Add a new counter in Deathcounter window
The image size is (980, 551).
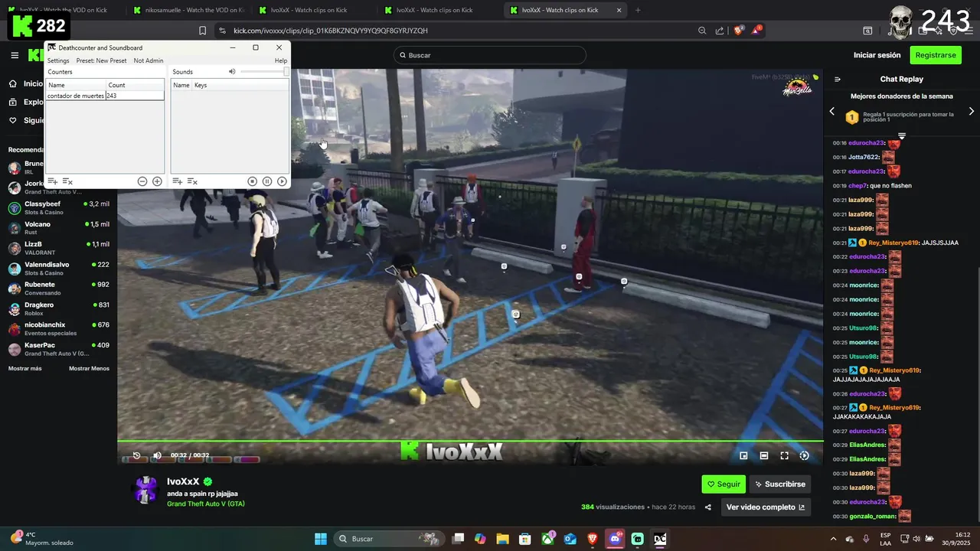point(52,181)
